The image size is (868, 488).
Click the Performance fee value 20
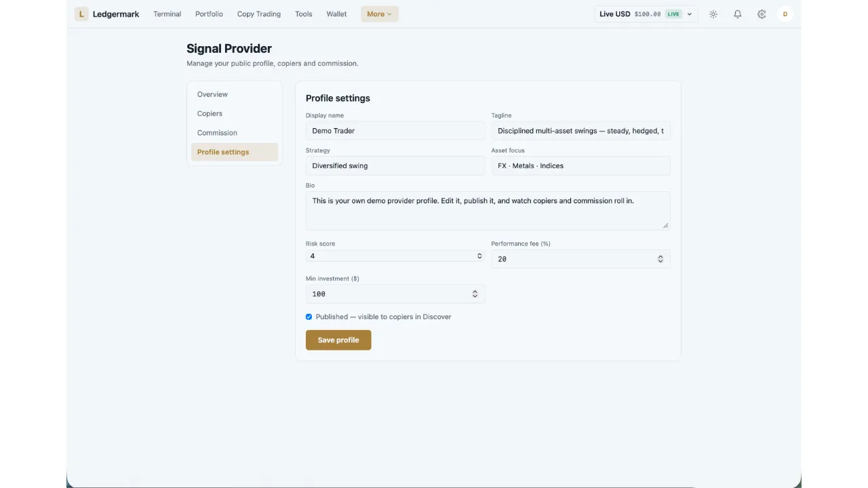pos(502,259)
